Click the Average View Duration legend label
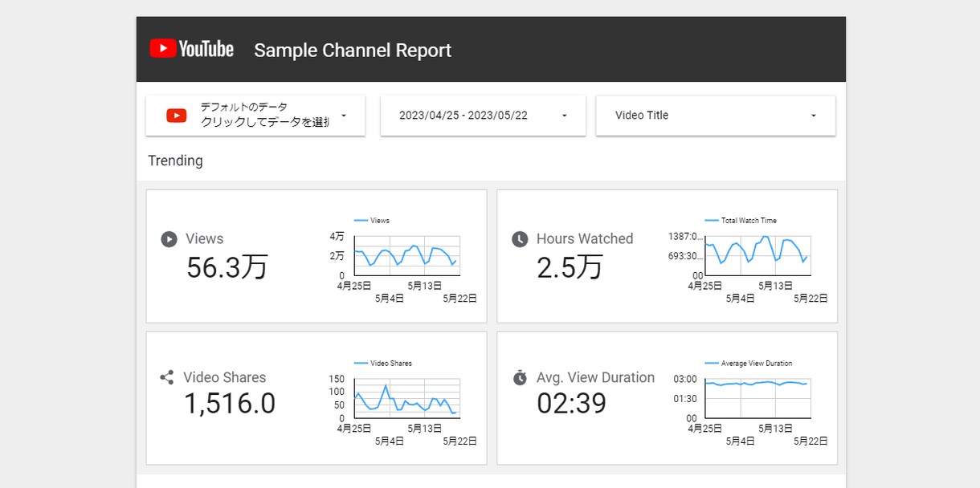 coord(757,364)
